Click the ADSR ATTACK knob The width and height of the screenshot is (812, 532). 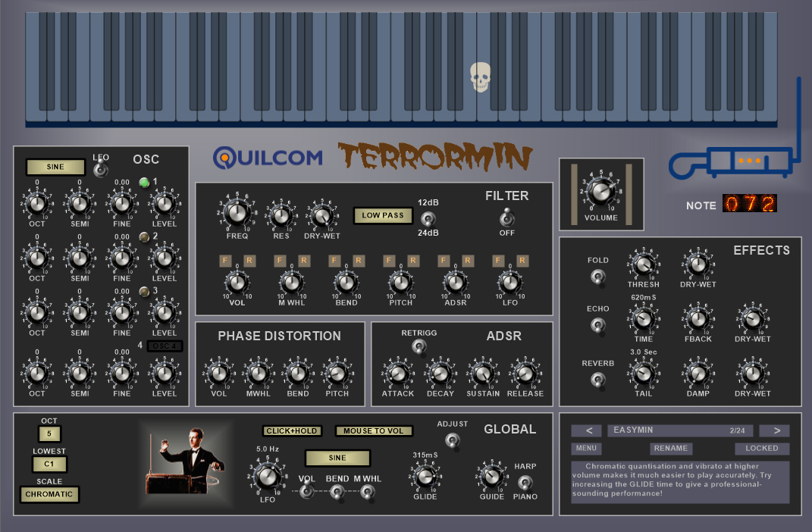pos(398,373)
